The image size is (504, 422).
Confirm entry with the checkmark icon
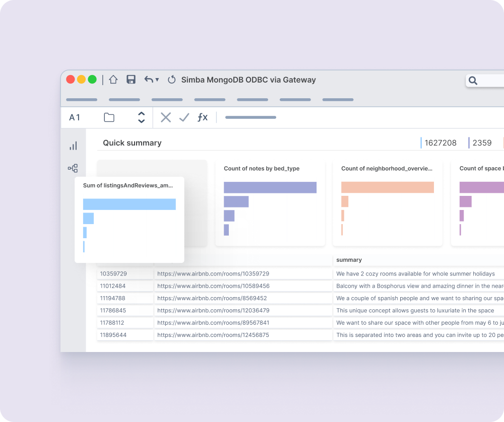pos(184,117)
